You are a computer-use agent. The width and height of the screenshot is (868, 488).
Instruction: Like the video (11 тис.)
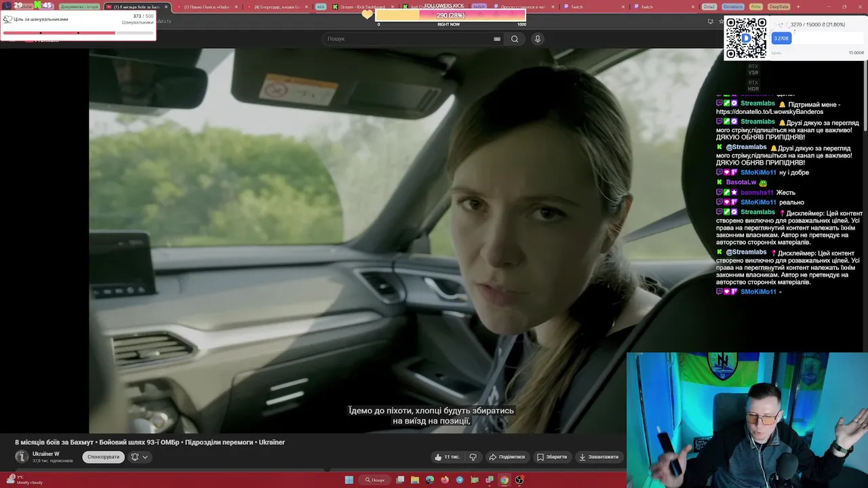tap(448, 457)
